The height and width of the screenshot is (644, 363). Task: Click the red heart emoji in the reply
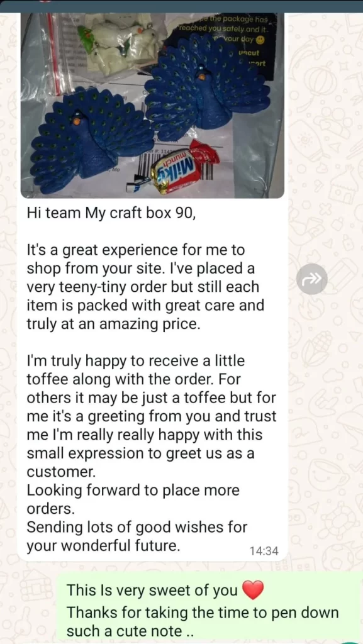[x=253, y=590]
